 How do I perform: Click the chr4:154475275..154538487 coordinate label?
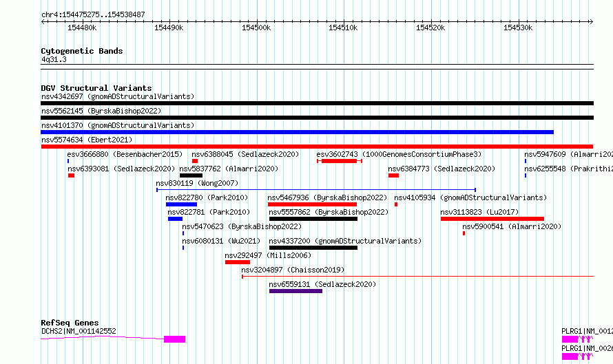click(93, 14)
